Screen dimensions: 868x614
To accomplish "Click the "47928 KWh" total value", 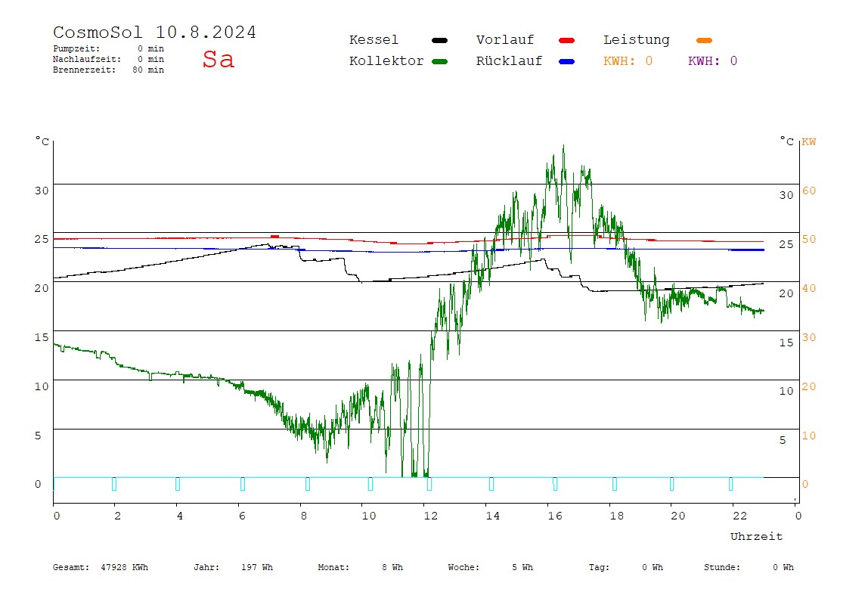I will (125, 567).
